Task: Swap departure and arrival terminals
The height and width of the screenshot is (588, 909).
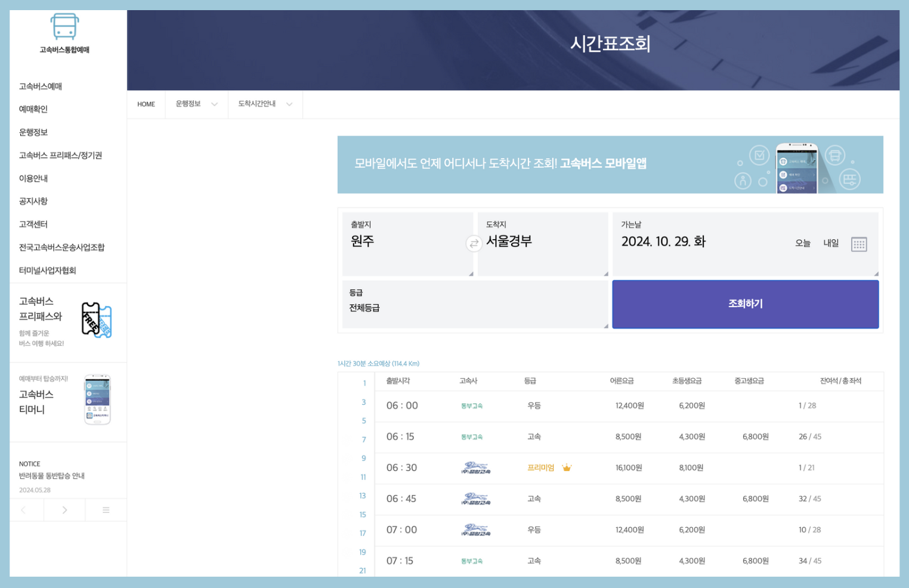Action: pos(474,243)
